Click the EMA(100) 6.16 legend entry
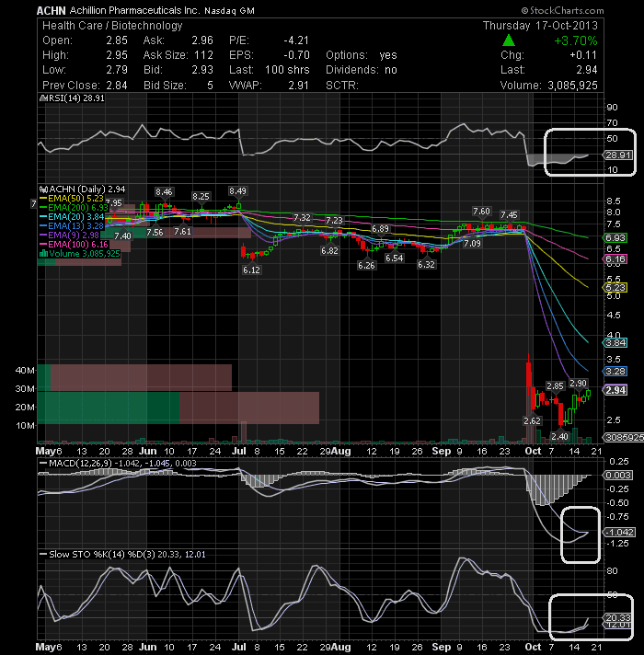Screen dimensions: 644x655 [x=74, y=245]
